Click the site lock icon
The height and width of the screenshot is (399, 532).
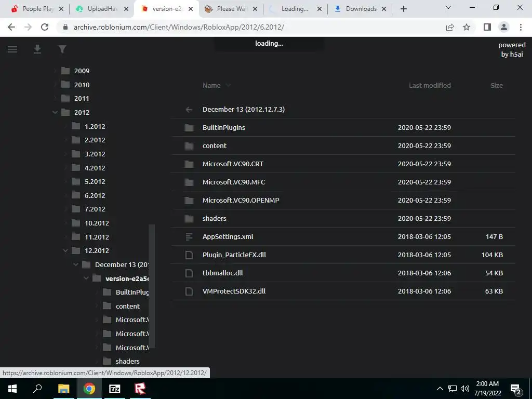[66, 27]
